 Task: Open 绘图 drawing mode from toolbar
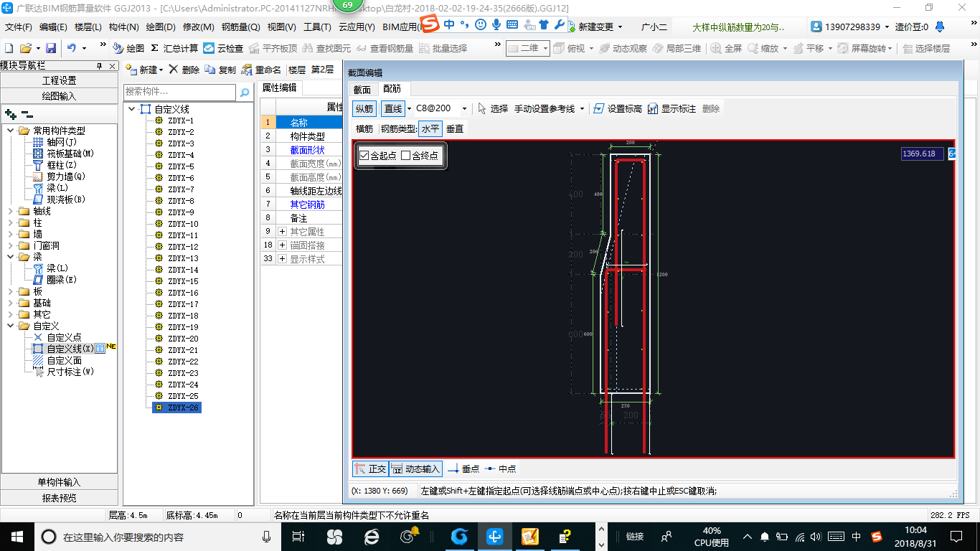coord(128,48)
